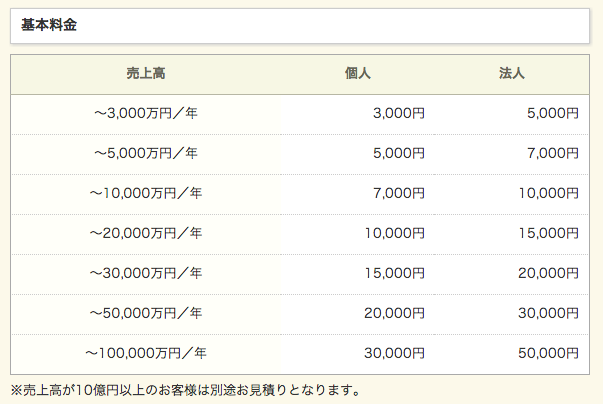Click the 個人 column header
The image size is (603, 404).
(x=357, y=74)
